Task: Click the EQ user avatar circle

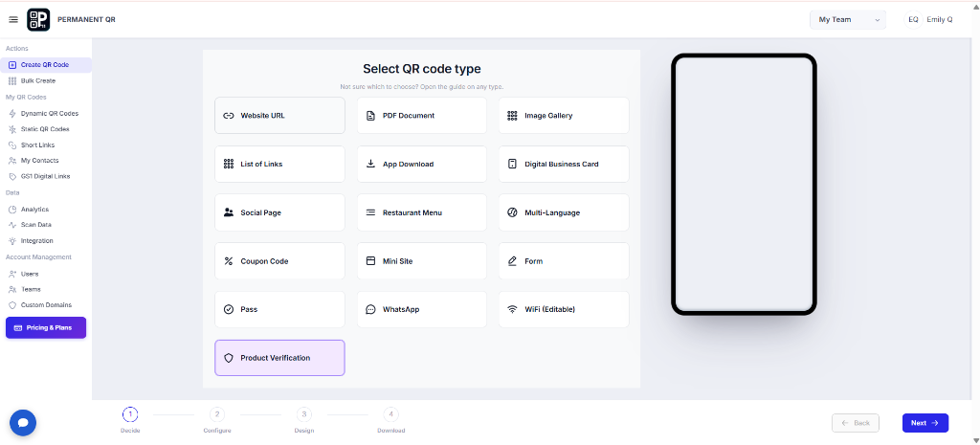Action: [x=913, y=20]
